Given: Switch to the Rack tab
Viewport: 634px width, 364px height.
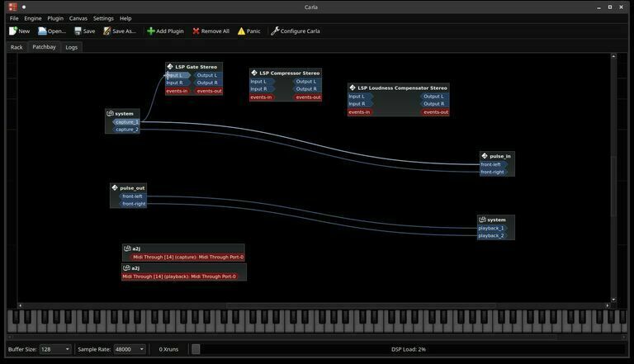Looking at the screenshot, I should (17, 47).
